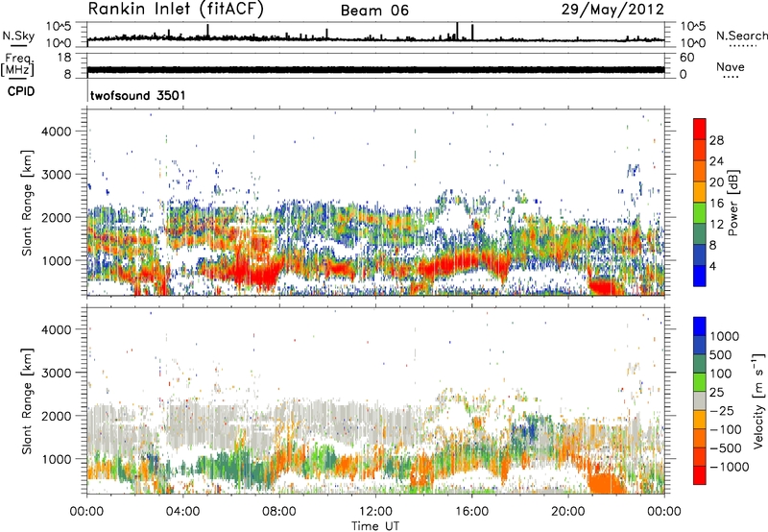Click the date '29/May/2012'
Image resolution: width=768 pixels, height=532 pixels.
tap(612, 10)
